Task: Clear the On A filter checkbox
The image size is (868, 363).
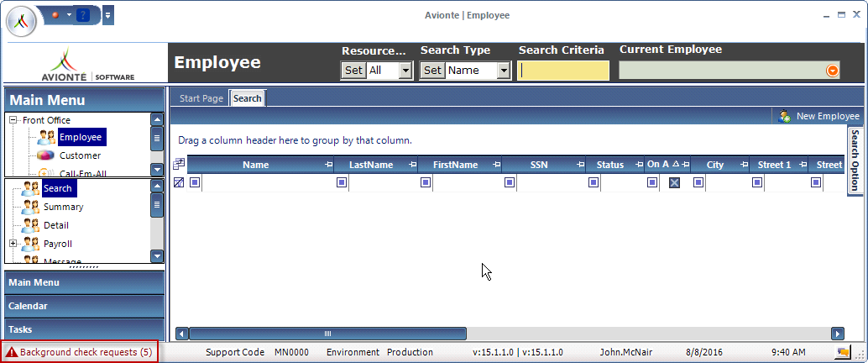Action: [674, 182]
